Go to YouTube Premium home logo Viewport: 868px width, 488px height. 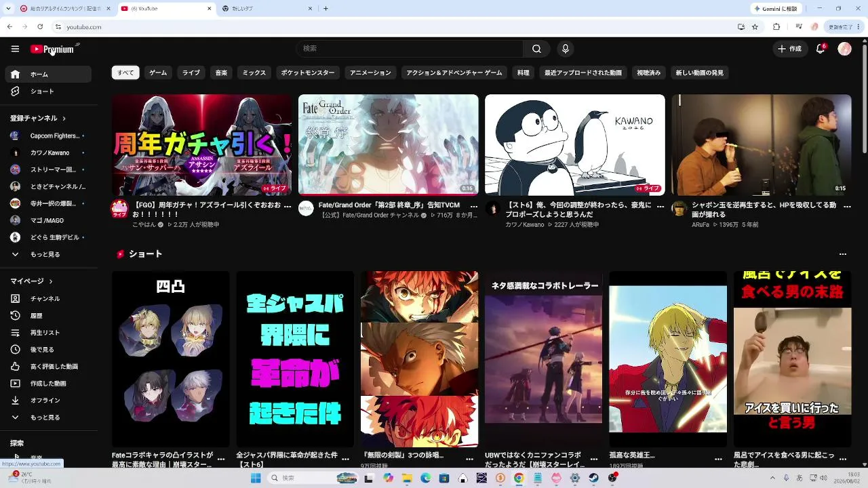click(x=52, y=49)
